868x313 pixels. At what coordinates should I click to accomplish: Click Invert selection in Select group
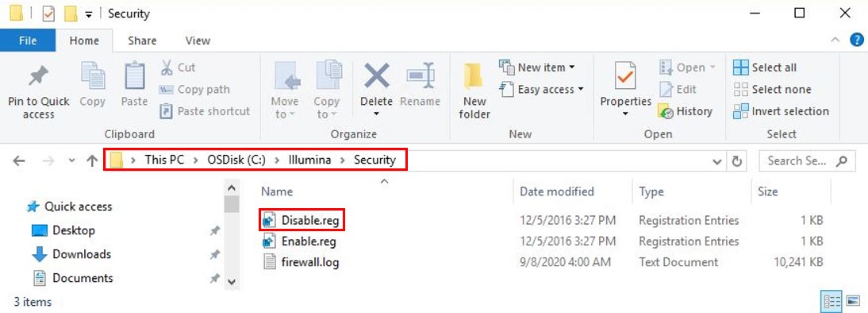coord(781,111)
